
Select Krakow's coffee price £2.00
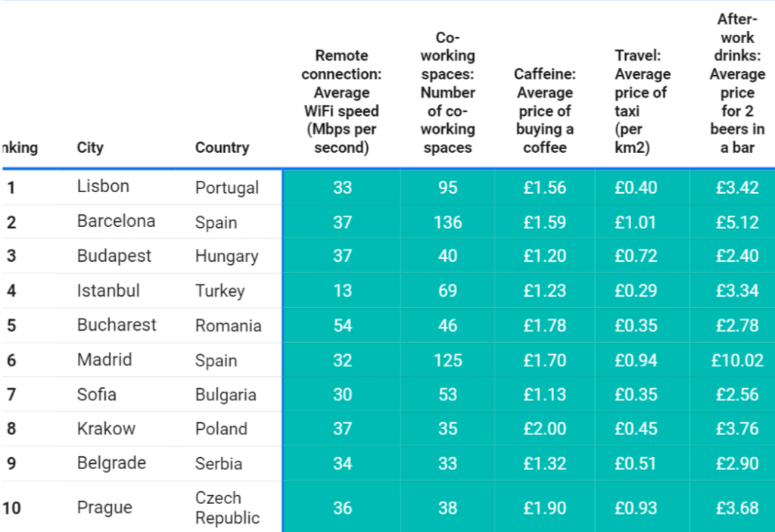545,428
